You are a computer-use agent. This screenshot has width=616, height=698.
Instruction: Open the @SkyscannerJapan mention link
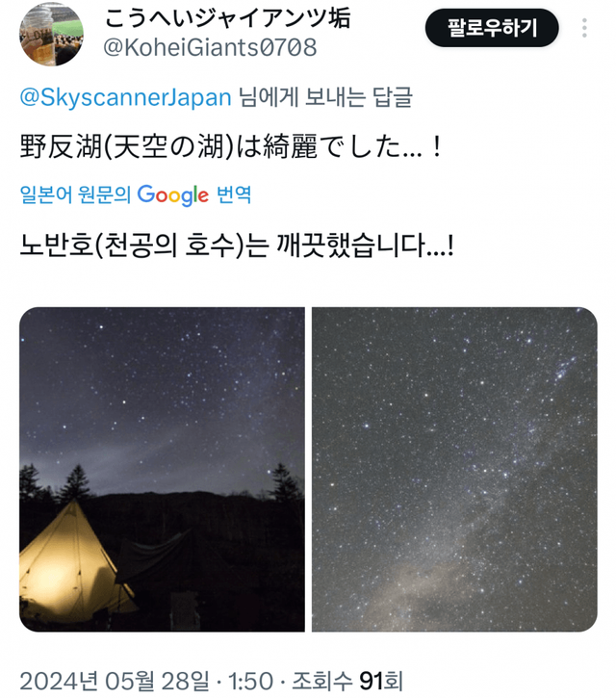point(125,97)
